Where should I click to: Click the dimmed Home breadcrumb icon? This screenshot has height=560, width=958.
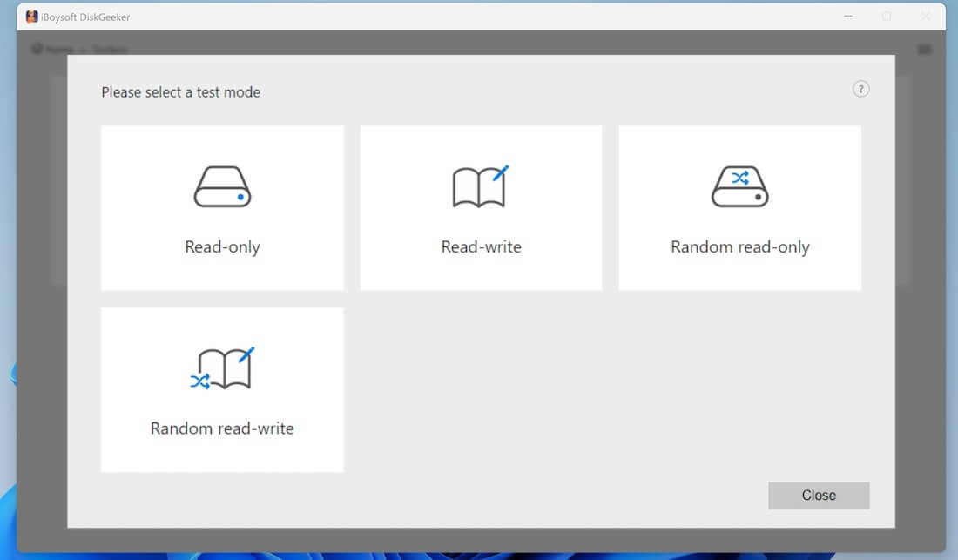coord(37,50)
